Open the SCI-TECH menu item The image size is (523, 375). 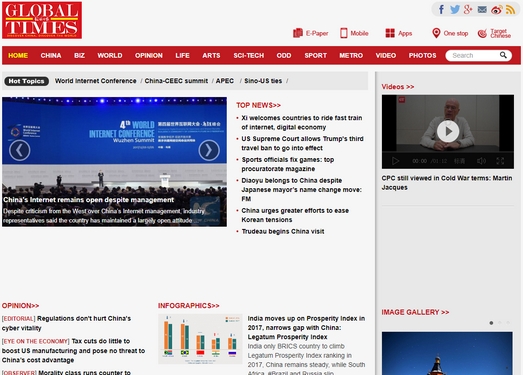click(248, 55)
